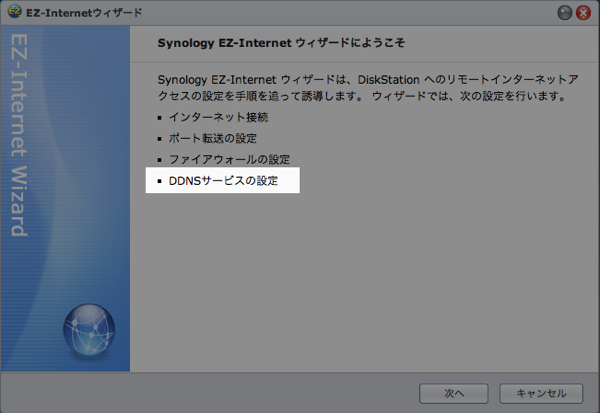Close the EZ-Internet wizard with red X
Image resolution: width=600 pixels, height=413 pixels.
pos(583,13)
